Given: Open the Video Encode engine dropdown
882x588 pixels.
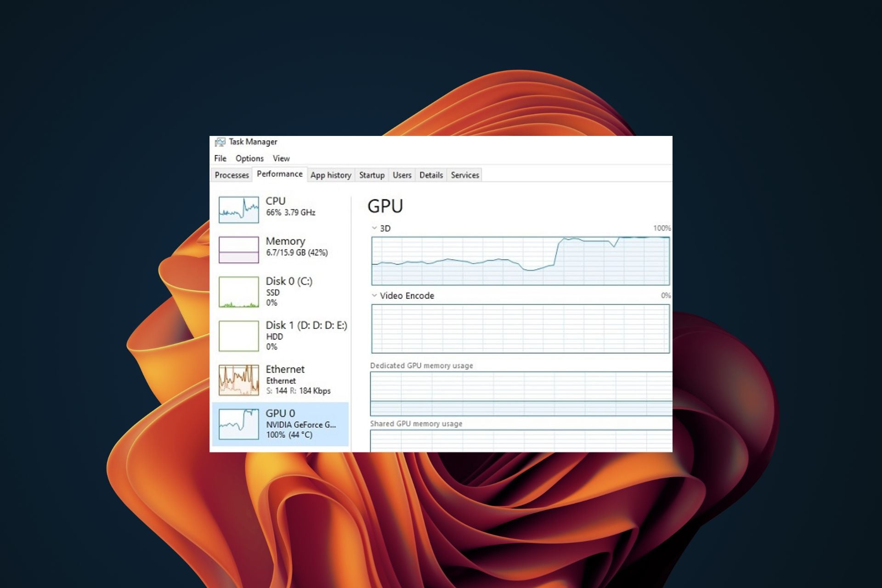Looking at the screenshot, I should click(374, 296).
